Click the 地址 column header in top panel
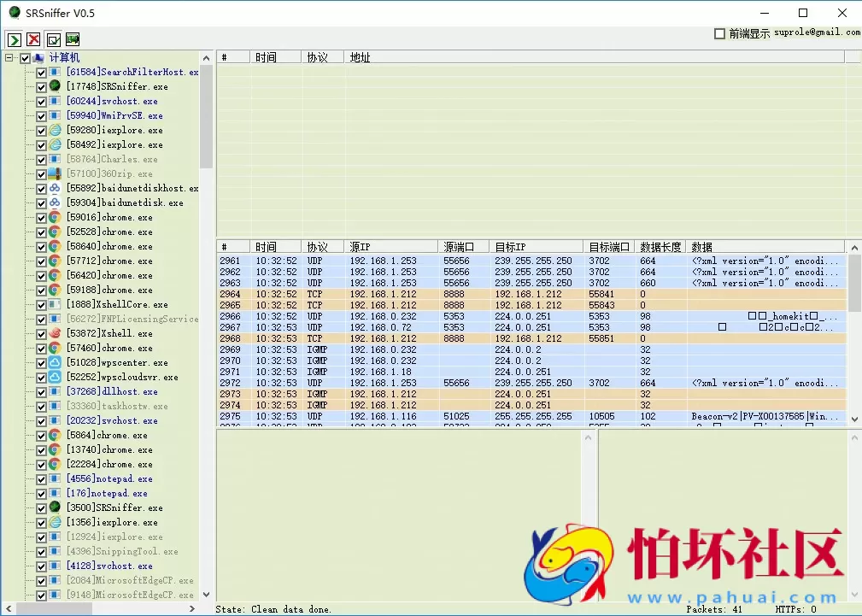 tap(360, 57)
